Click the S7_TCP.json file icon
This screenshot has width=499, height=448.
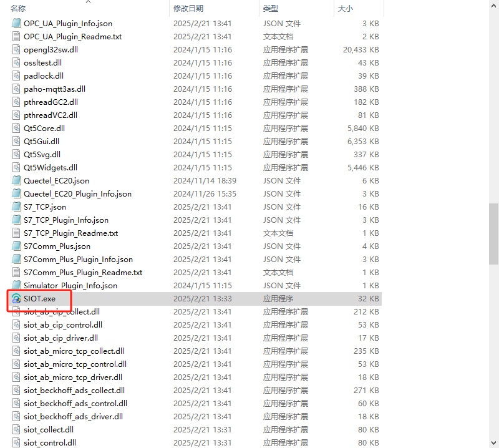click(16, 207)
